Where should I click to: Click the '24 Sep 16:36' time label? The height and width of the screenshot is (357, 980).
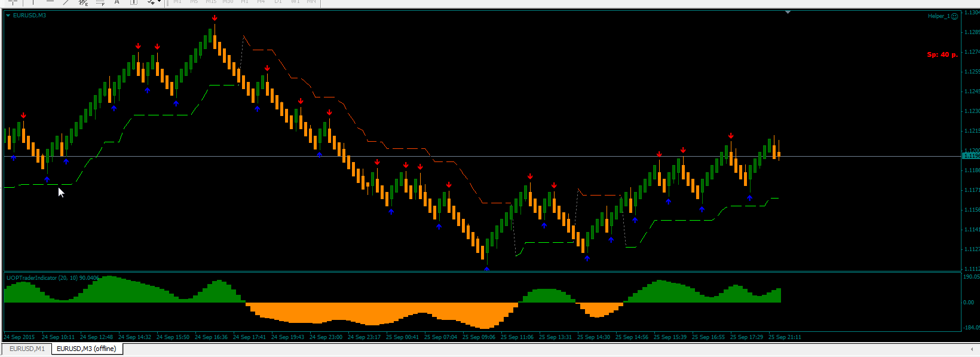[211, 337]
